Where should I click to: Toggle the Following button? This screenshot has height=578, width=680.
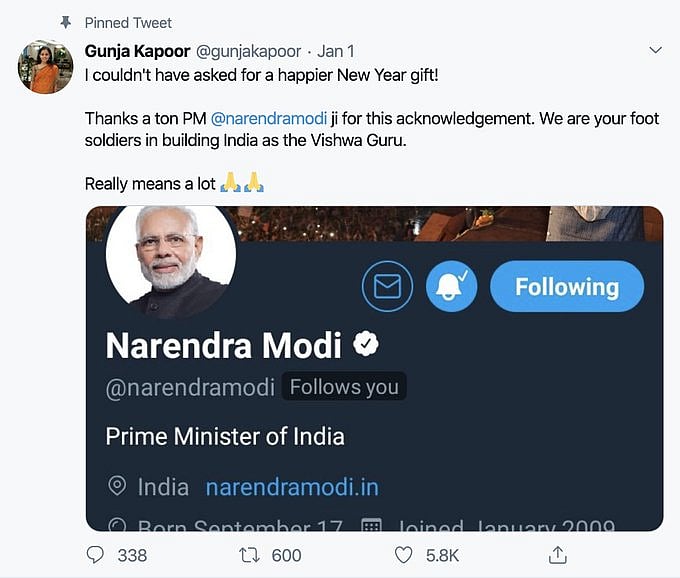pyautogui.click(x=566, y=287)
